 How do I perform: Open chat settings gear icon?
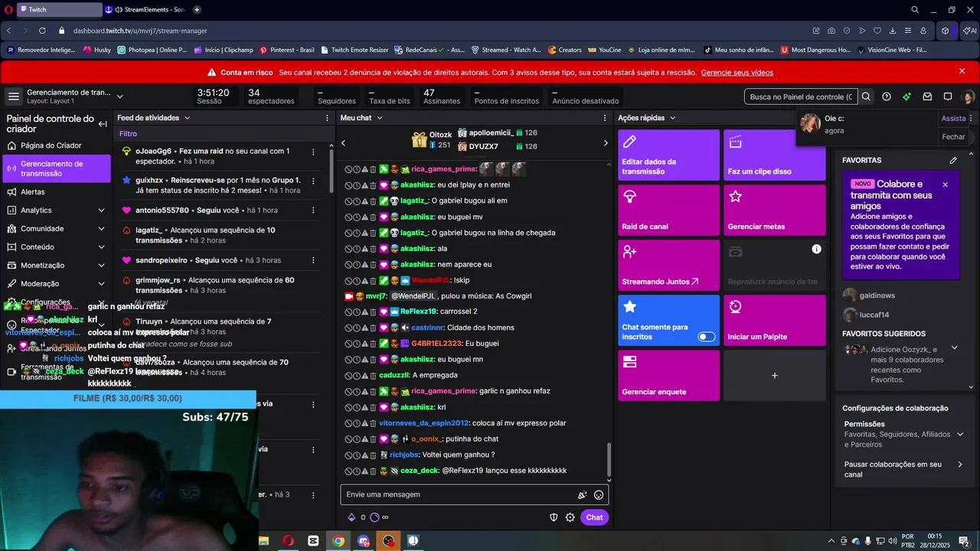click(570, 517)
